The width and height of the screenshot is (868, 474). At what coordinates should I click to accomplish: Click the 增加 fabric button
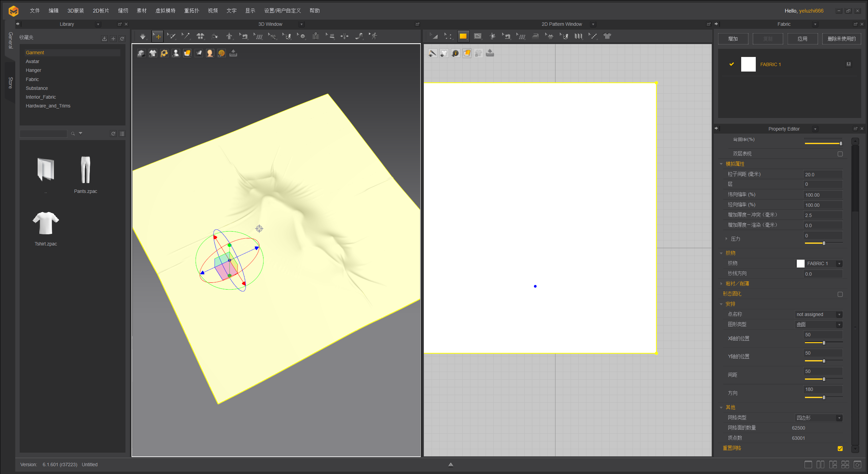pyautogui.click(x=733, y=39)
